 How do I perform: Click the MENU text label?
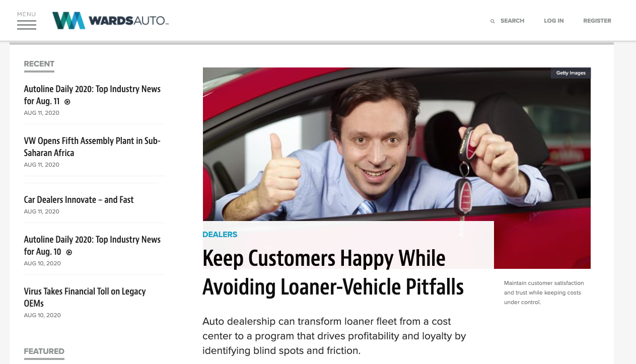tap(27, 14)
